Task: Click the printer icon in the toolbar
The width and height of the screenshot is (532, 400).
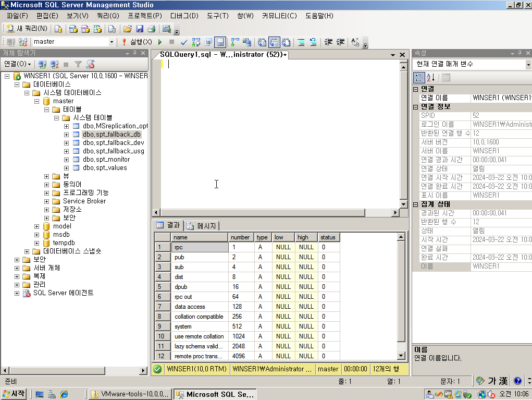Action: pos(151,29)
